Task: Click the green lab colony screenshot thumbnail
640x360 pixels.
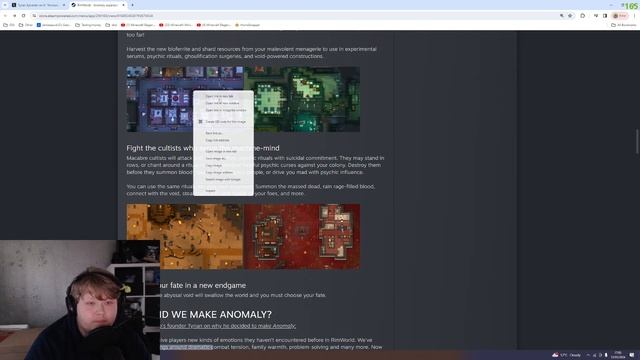Action: point(302,99)
